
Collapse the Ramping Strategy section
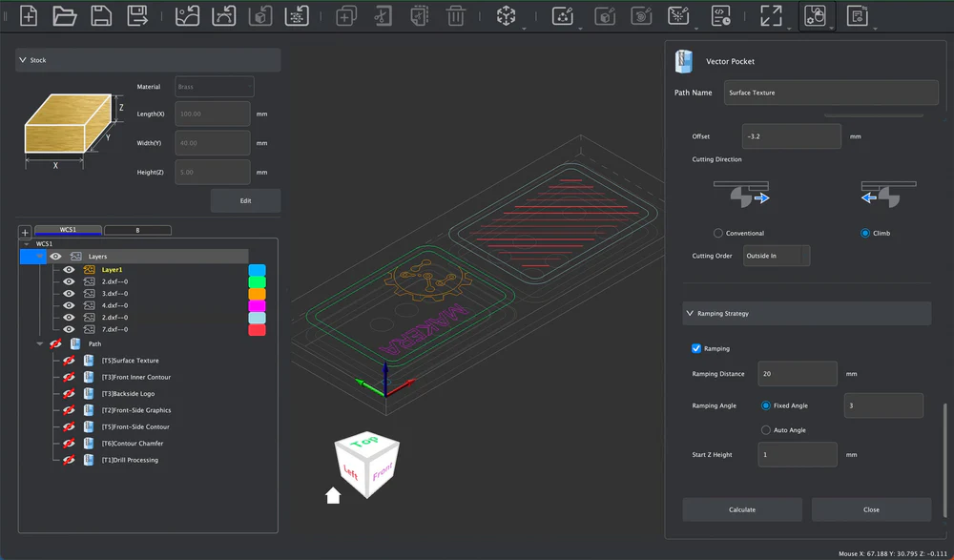click(x=690, y=313)
